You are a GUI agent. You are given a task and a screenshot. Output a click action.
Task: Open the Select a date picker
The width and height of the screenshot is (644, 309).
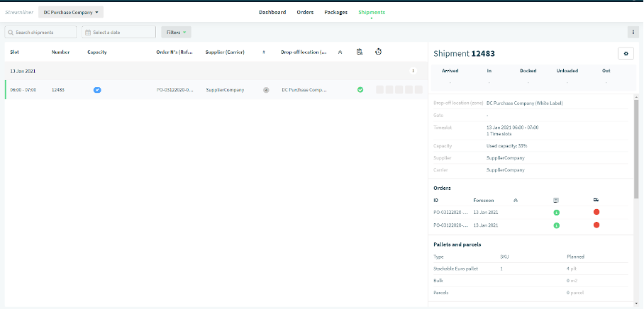click(x=118, y=32)
